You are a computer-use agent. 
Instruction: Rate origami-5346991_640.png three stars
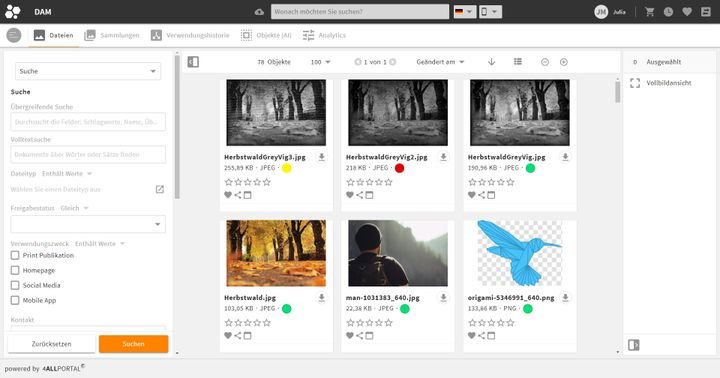click(491, 323)
